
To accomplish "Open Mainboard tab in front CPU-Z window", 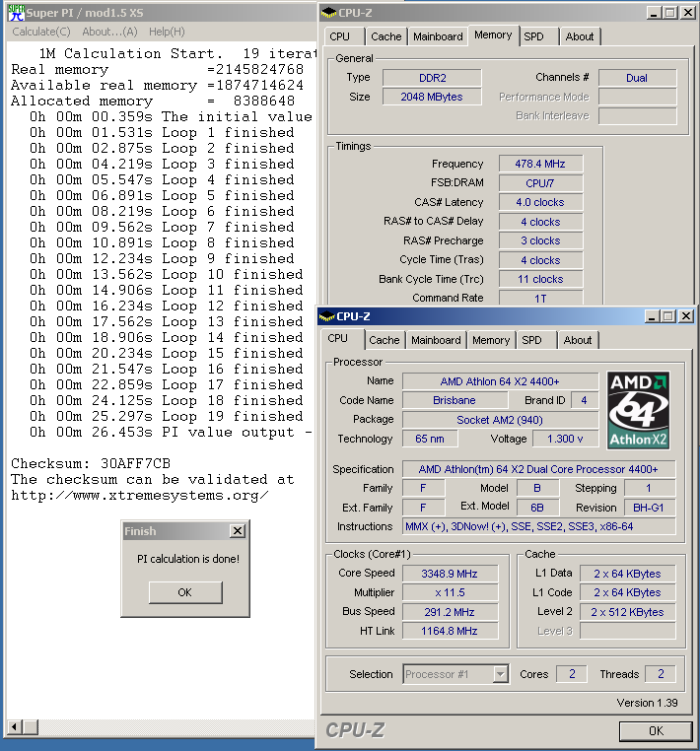I will tap(436, 340).
